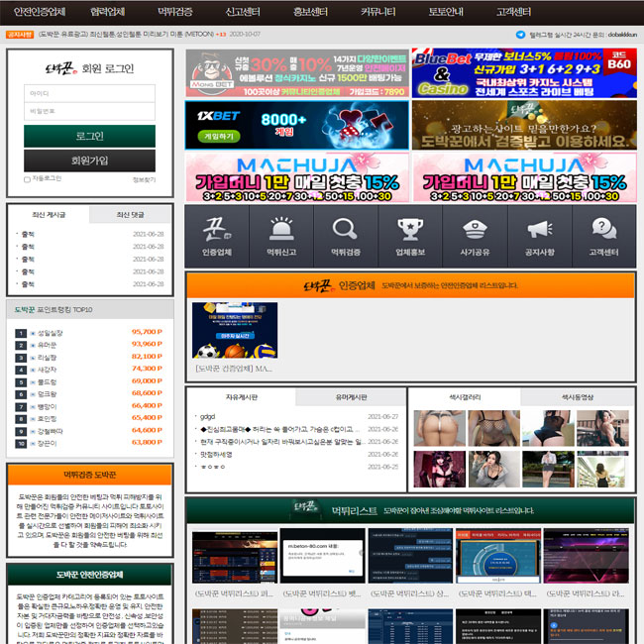Image resolution: width=644 pixels, height=644 pixels.
Task: Click the Telegram icon in notice bar
Action: tap(520, 35)
